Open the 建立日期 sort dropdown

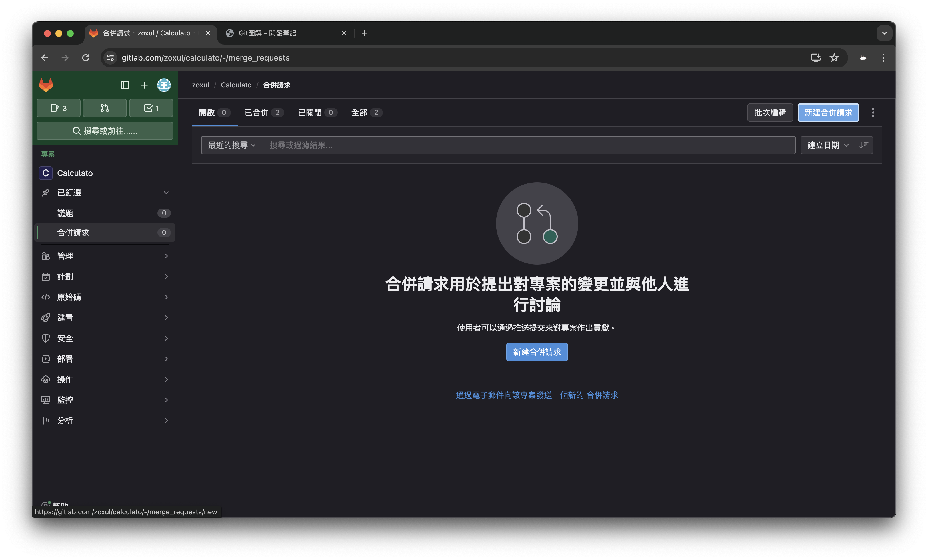coord(827,145)
